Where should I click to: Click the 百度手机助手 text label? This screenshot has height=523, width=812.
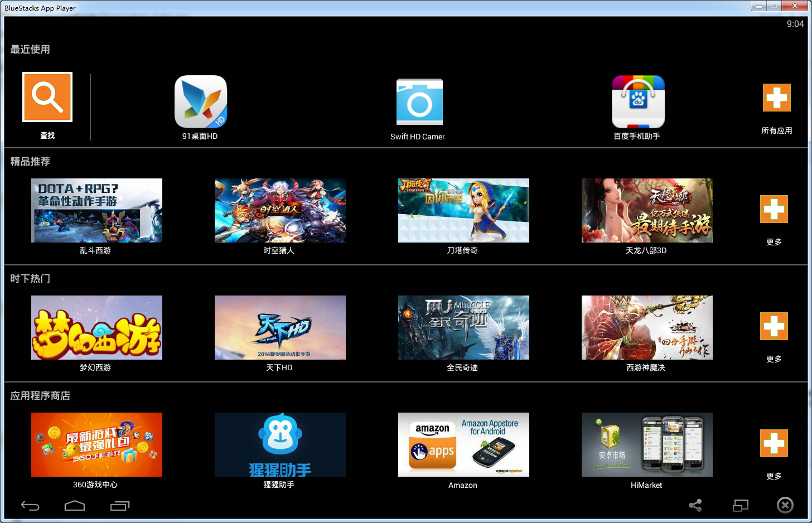point(637,136)
